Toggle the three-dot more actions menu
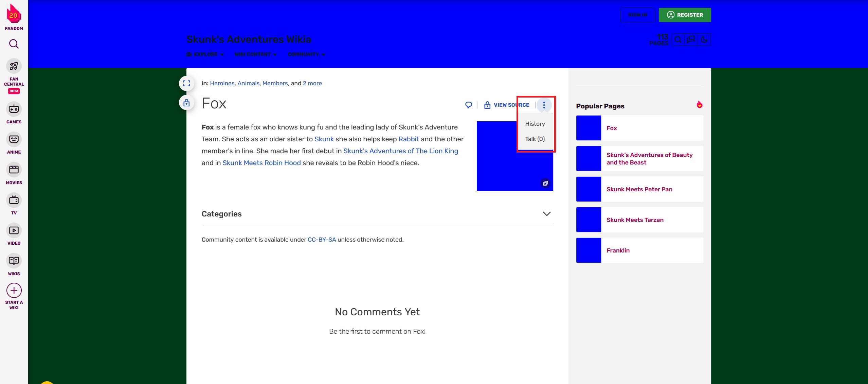This screenshot has height=384, width=868. coord(544,105)
